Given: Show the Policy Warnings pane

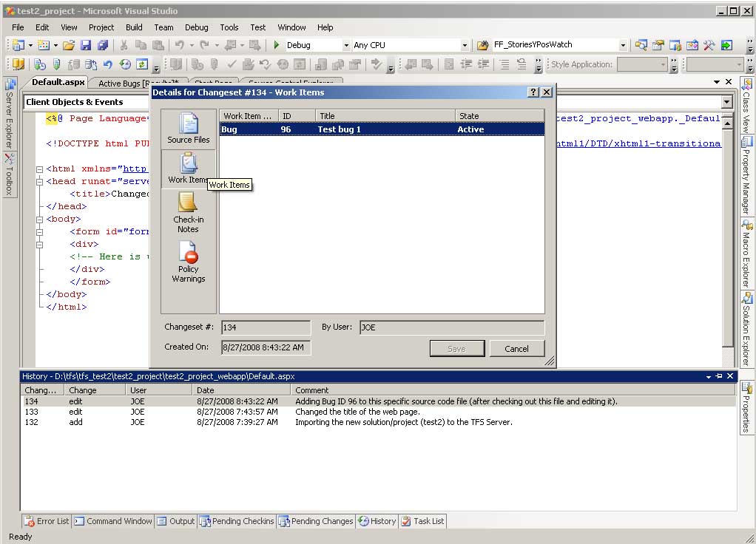Looking at the screenshot, I should (189, 262).
